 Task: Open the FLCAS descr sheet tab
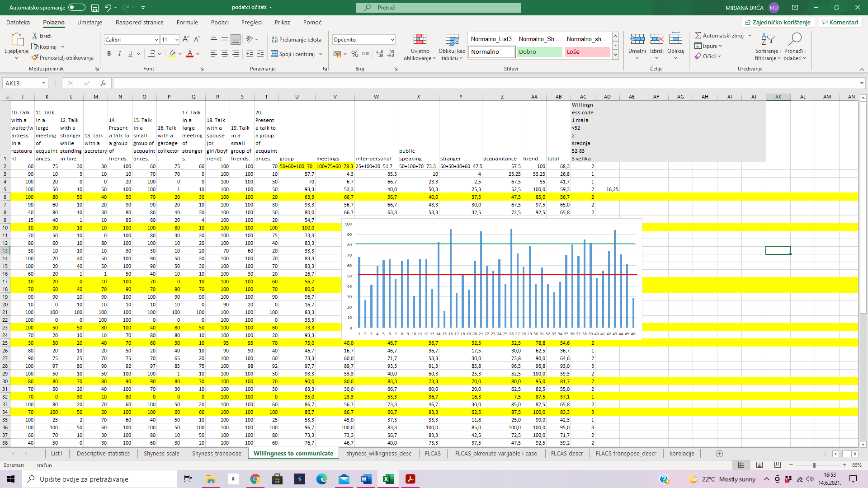(567, 453)
